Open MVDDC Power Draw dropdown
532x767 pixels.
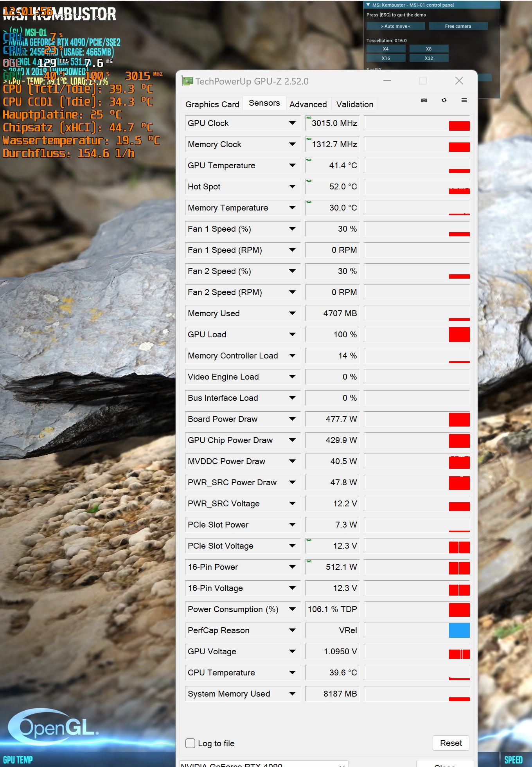coord(292,461)
